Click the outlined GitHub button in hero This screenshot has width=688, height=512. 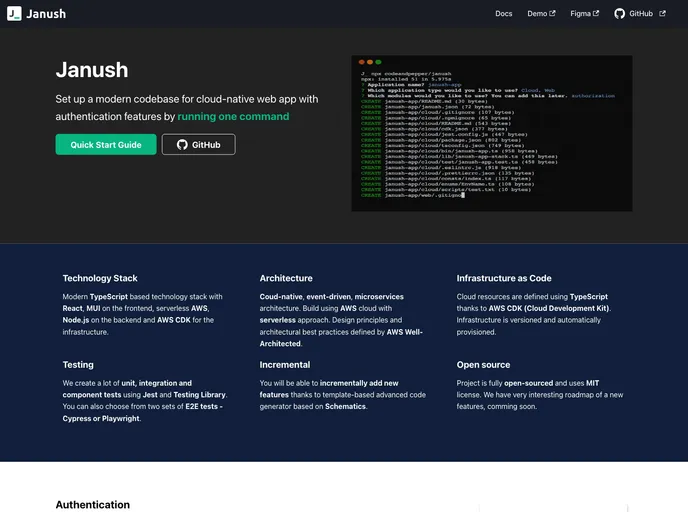pyautogui.click(x=198, y=144)
